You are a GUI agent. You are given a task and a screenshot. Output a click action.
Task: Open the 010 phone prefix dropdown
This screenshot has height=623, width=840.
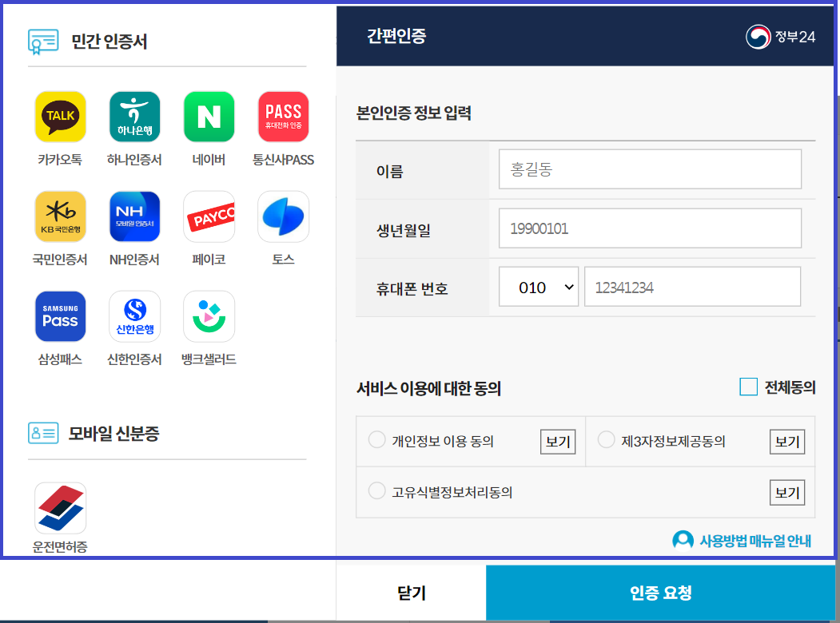click(x=539, y=287)
